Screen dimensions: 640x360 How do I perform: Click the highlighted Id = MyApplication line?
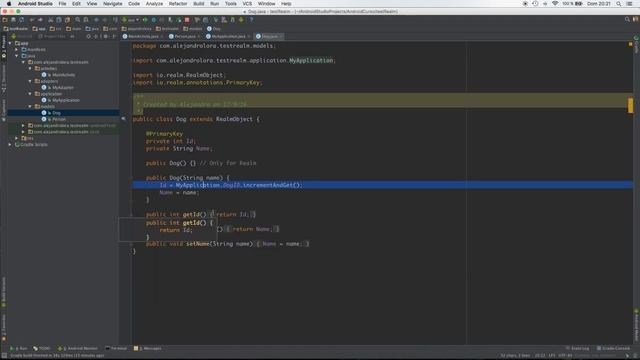(x=382, y=185)
